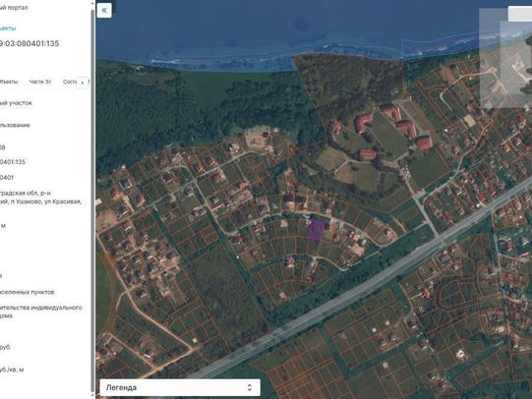
Task: Open the partially hidden Сост tab
Action: coord(70,82)
